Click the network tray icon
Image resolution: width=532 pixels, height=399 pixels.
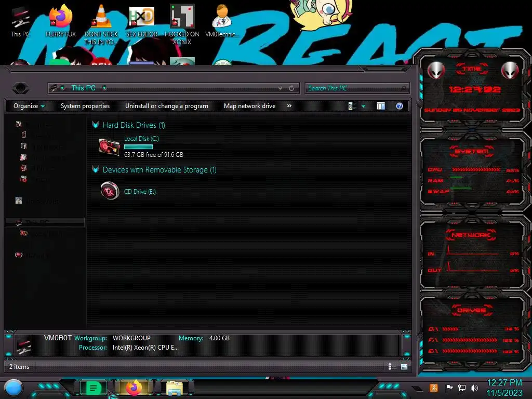point(461,388)
